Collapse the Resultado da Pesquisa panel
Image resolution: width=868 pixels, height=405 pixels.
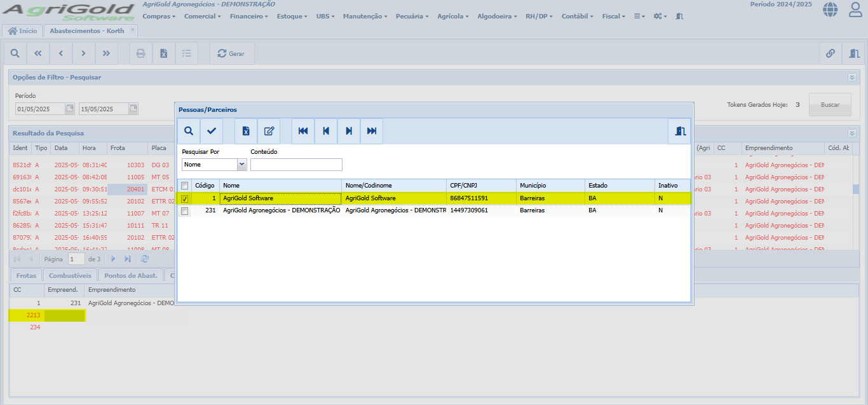852,133
